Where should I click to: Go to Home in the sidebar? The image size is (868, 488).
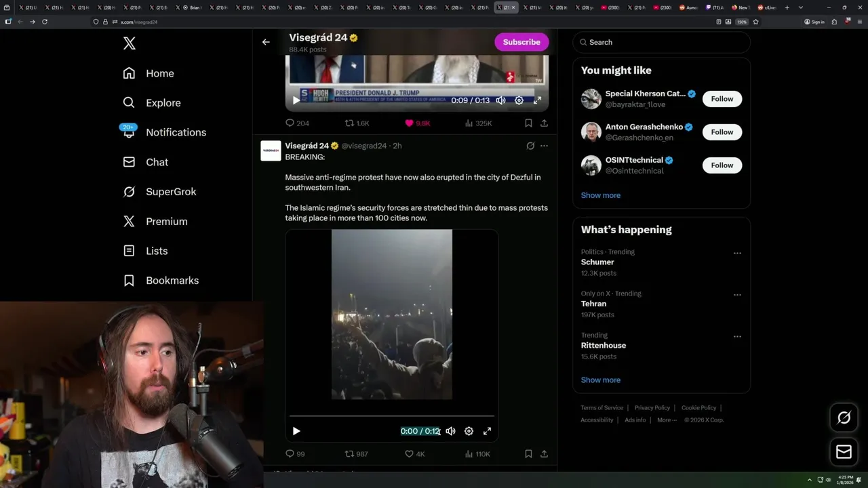pyautogui.click(x=149, y=73)
